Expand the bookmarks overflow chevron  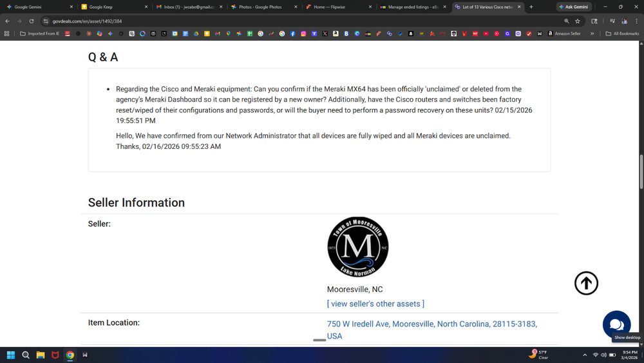coord(592,34)
